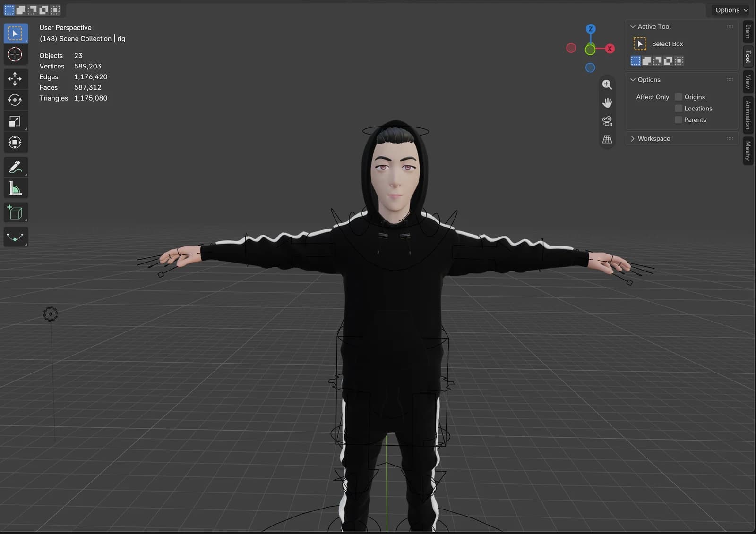
Task: Click the hand pan view icon
Action: click(x=607, y=102)
